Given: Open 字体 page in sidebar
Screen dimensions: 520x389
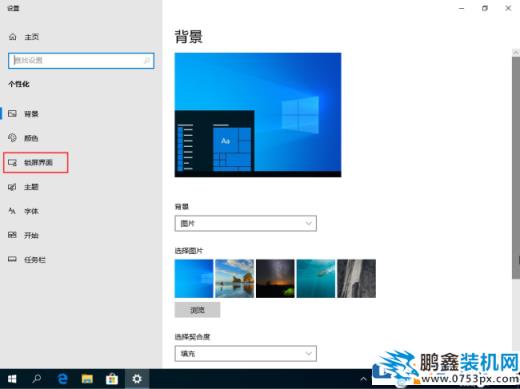Looking at the screenshot, I should point(31,211).
